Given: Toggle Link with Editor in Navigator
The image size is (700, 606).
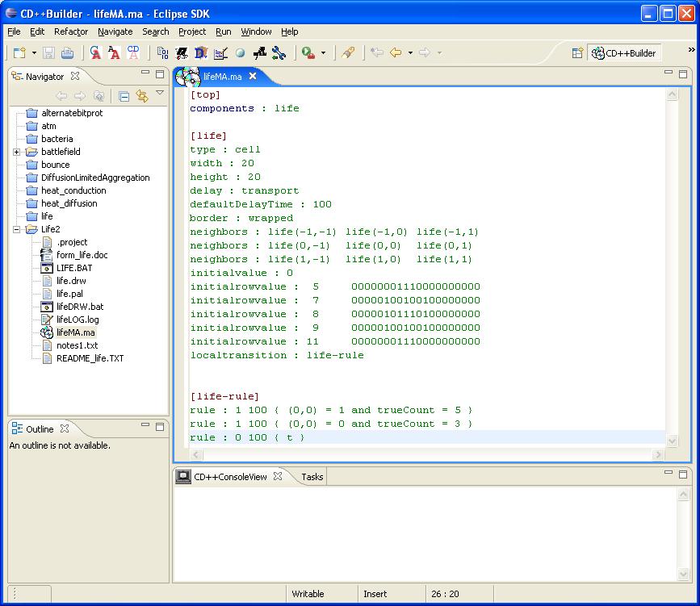Looking at the screenshot, I should tap(142, 96).
